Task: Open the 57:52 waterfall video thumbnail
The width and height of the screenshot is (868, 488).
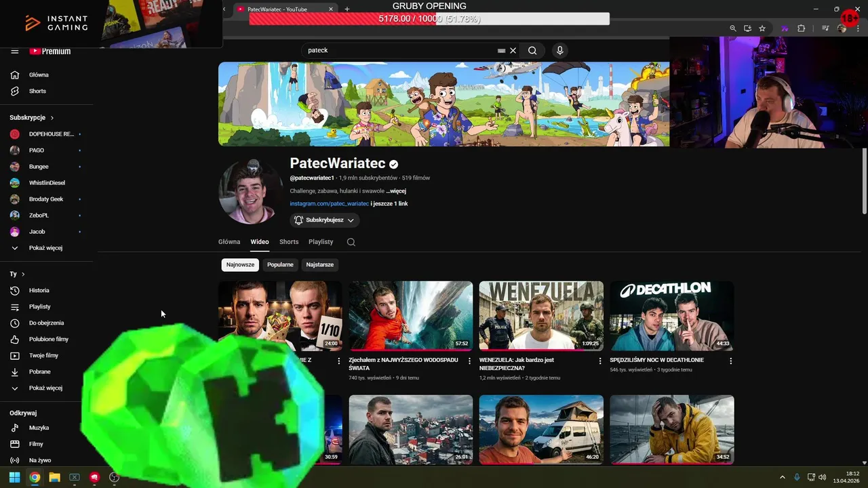Action: (411, 316)
